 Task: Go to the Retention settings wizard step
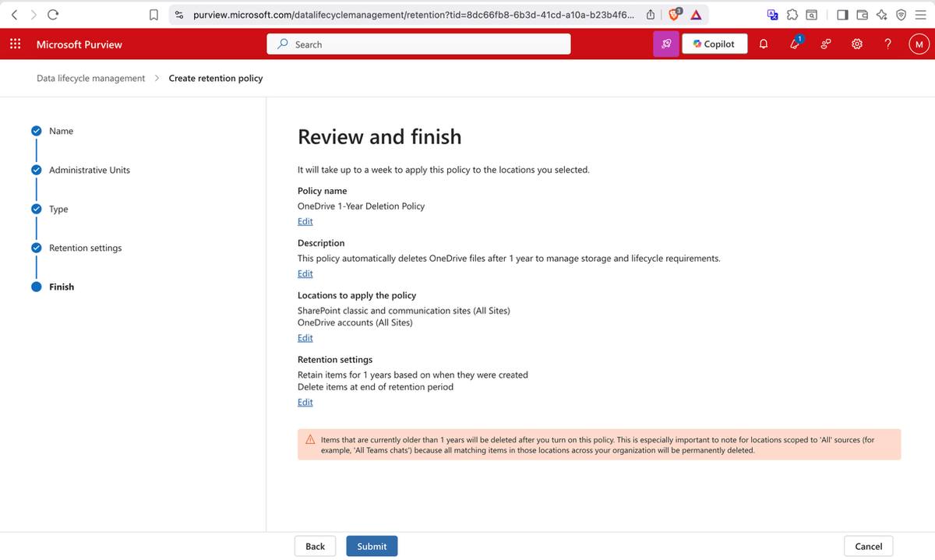coord(85,248)
